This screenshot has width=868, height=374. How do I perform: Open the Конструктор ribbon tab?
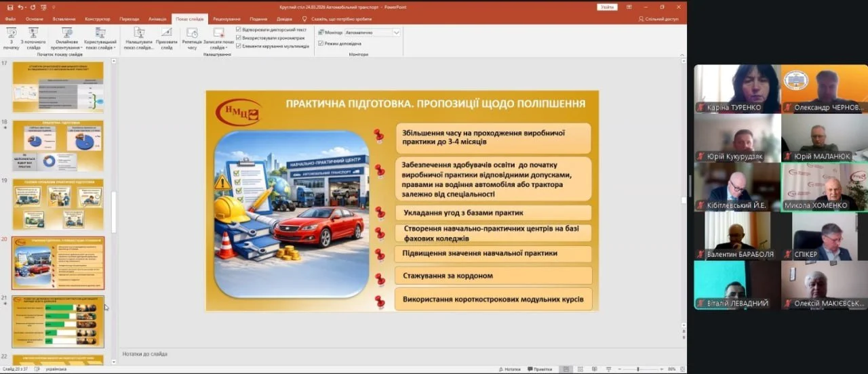98,19
